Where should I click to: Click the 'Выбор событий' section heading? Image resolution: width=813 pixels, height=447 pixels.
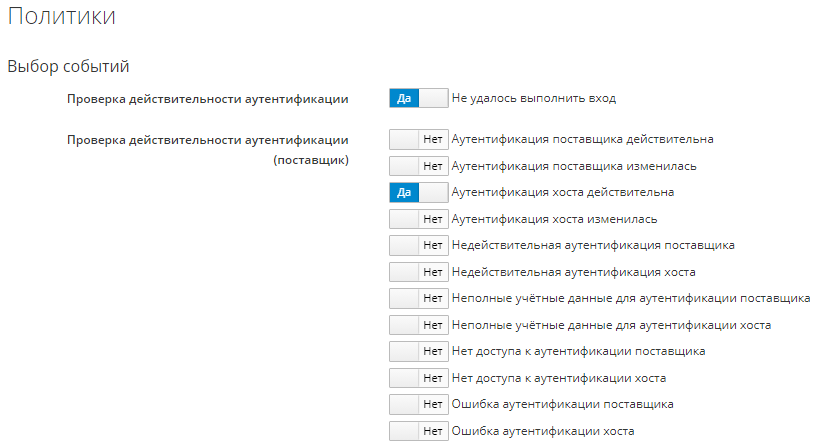(69, 67)
